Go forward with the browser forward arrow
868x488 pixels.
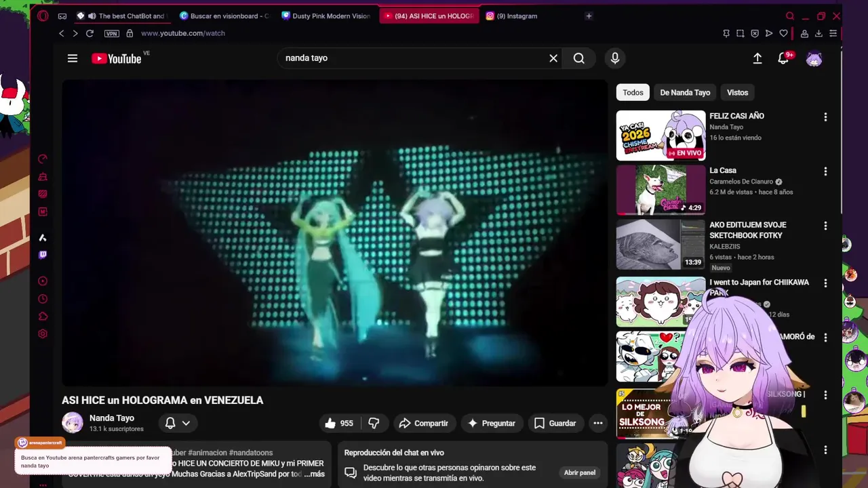click(x=75, y=33)
